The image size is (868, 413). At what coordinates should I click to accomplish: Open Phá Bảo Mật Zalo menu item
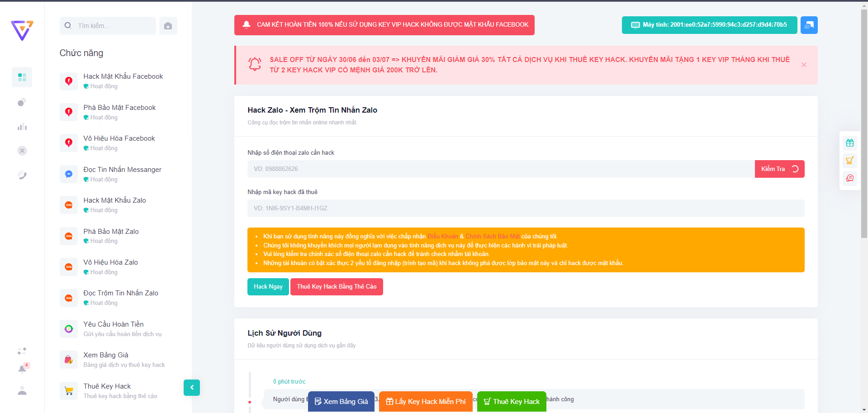click(111, 232)
